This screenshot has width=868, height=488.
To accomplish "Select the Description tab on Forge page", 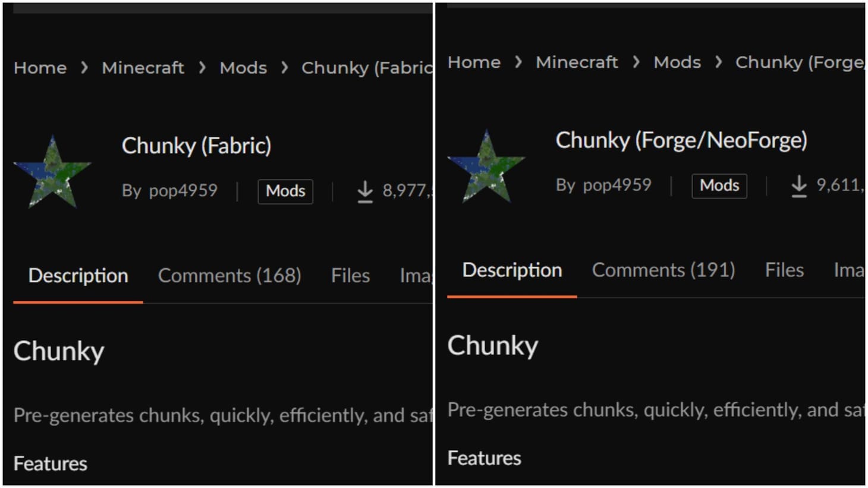I will pos(511,270).
